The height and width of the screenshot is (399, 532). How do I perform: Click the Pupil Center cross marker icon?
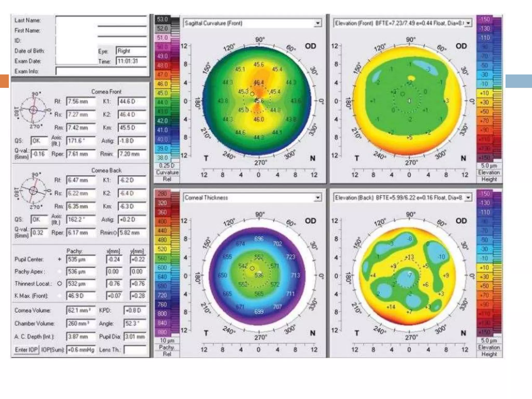pyautogui.click(x=59, y=259)
